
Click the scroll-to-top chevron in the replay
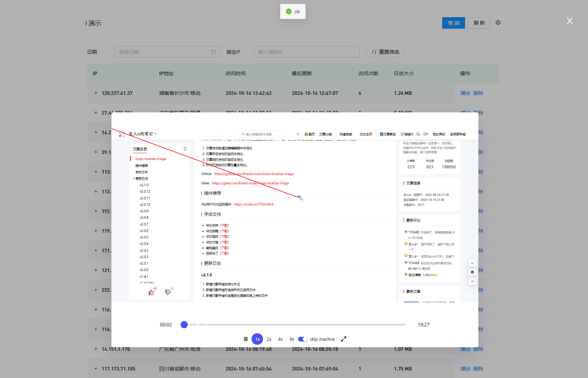tap(472, 263)
